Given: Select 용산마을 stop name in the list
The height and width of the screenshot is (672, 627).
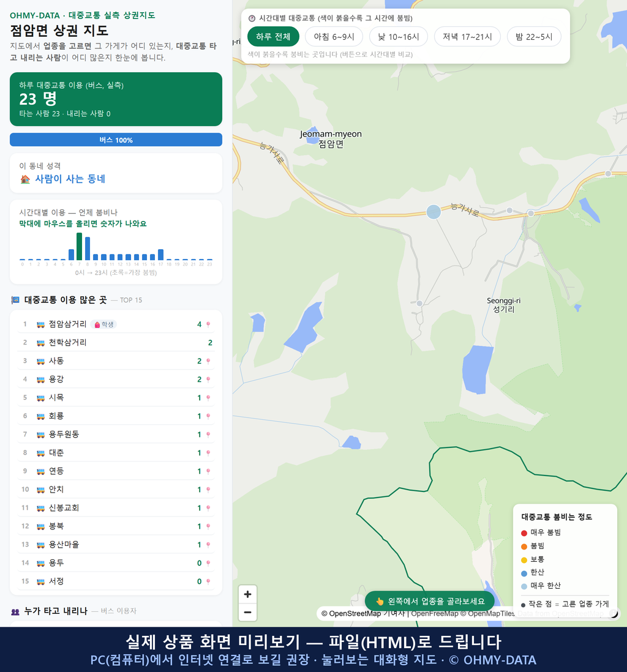Looking at the screenshot, I should coord(64,545).
